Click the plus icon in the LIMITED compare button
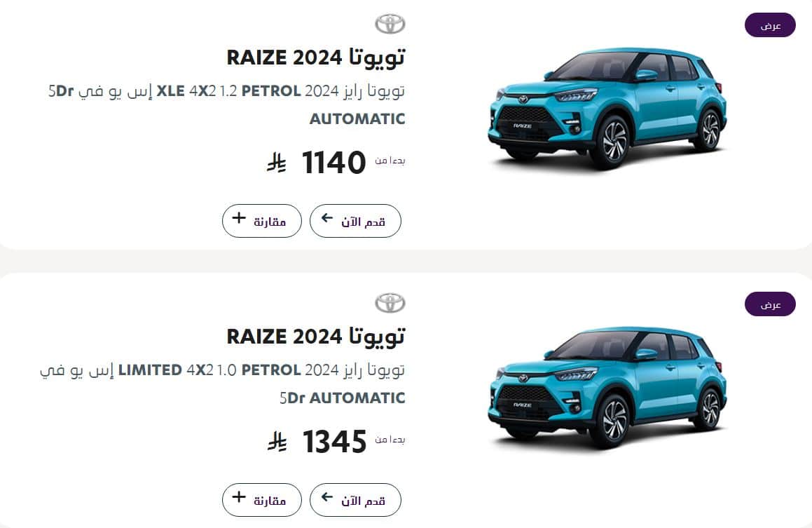 239,497
